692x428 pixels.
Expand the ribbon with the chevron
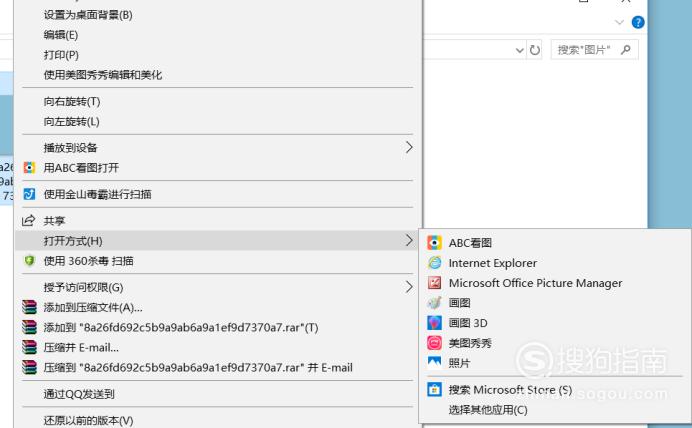tap(619, 22)
